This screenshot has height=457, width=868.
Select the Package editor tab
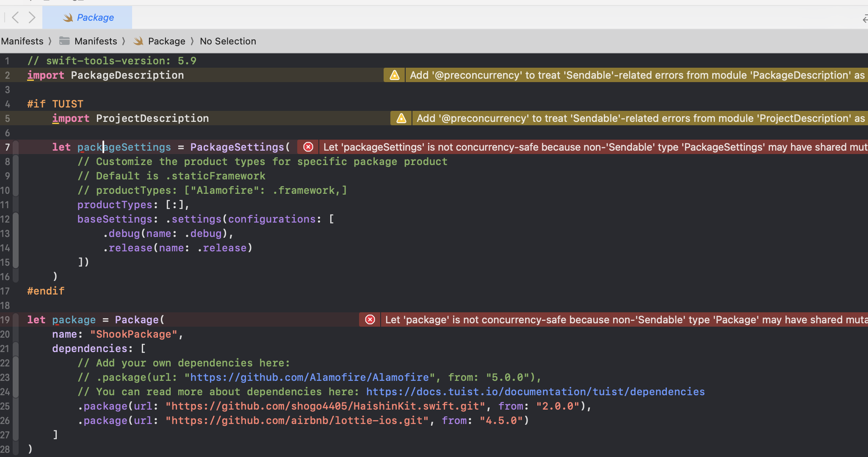(87, 17)
